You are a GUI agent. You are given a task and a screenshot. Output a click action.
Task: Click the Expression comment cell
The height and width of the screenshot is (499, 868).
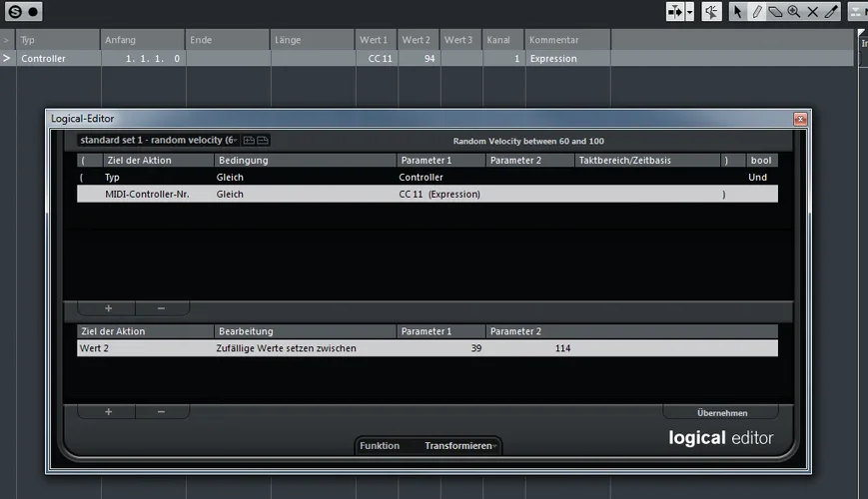(567, 58)
